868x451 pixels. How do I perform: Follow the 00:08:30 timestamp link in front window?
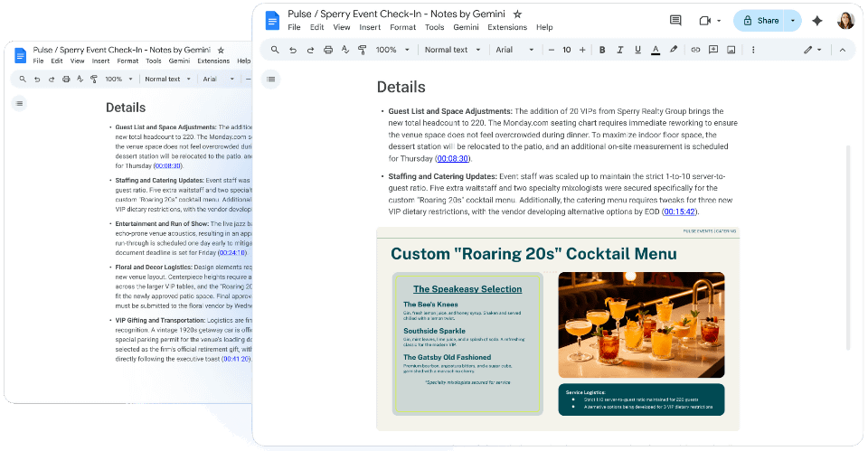452,159
